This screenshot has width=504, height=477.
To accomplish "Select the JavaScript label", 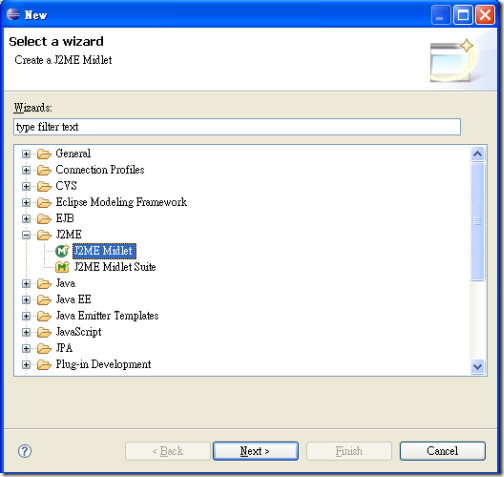I will tap(78, 332).
